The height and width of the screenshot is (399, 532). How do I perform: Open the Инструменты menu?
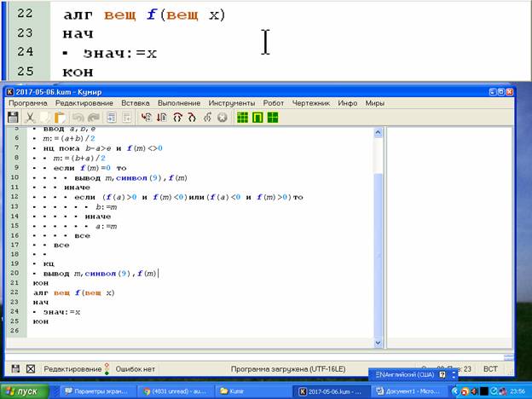pos(232,103)
